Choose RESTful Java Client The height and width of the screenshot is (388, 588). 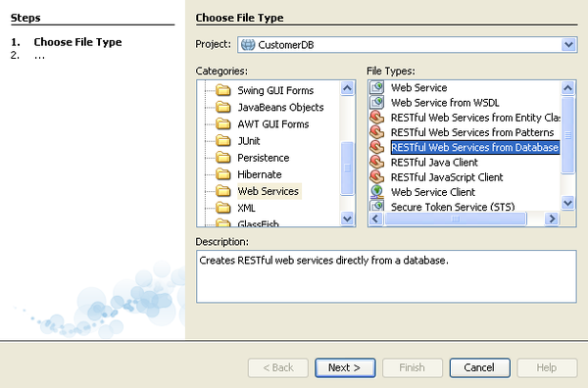point(434,162)
